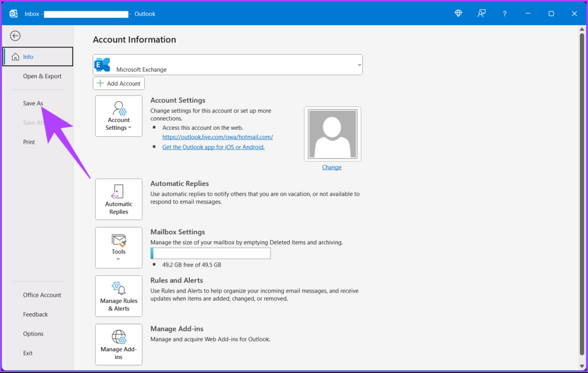Click the Account Information heading
This screenshot has height=373, width=588.
pyautogui.click(x=134, y=40)
